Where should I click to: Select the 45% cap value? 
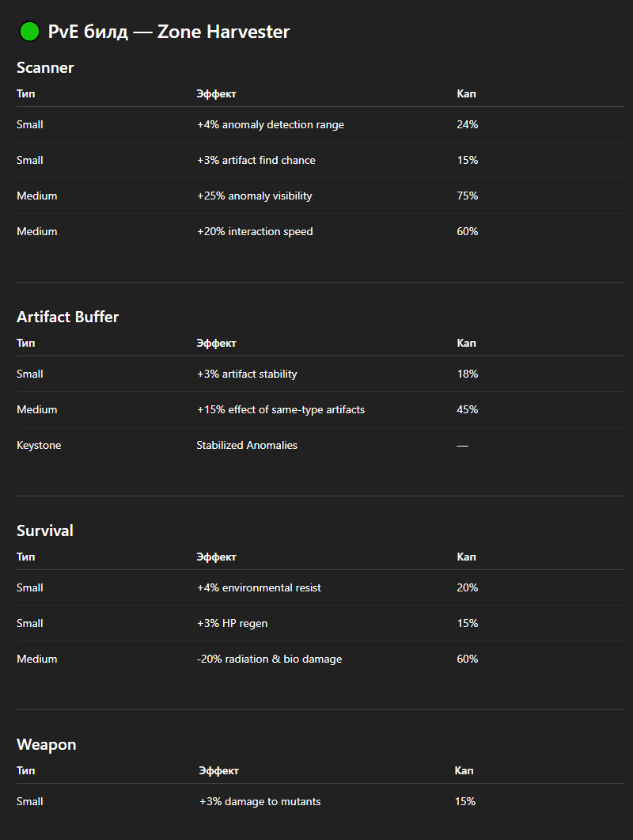tap(467, 409)
